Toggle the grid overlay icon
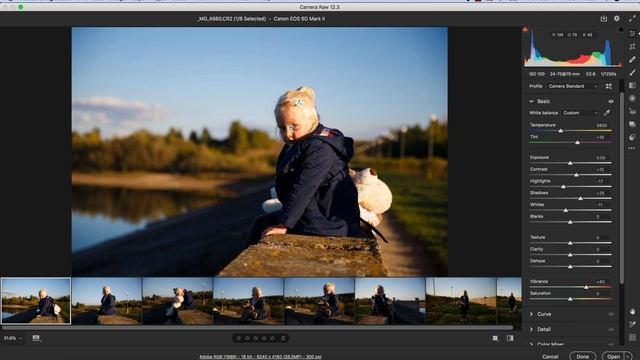640x360 pixels. click(632, 338)
